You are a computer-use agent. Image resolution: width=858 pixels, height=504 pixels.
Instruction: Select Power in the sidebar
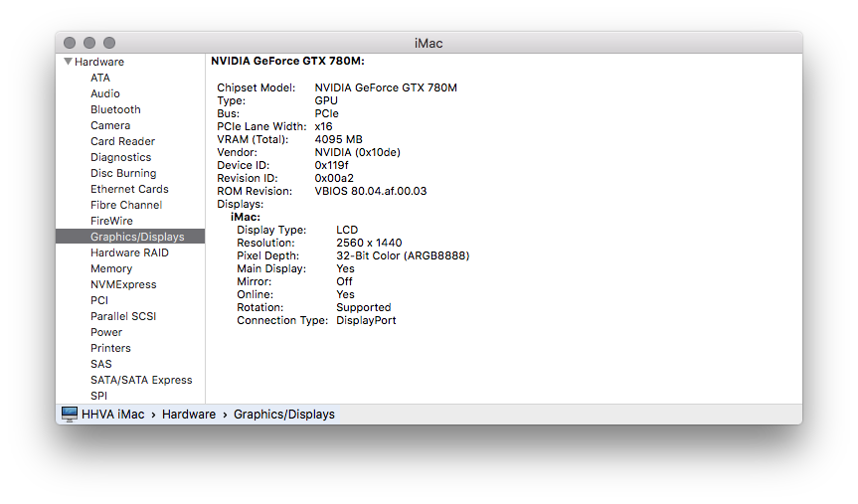click(x=106, y=332)
